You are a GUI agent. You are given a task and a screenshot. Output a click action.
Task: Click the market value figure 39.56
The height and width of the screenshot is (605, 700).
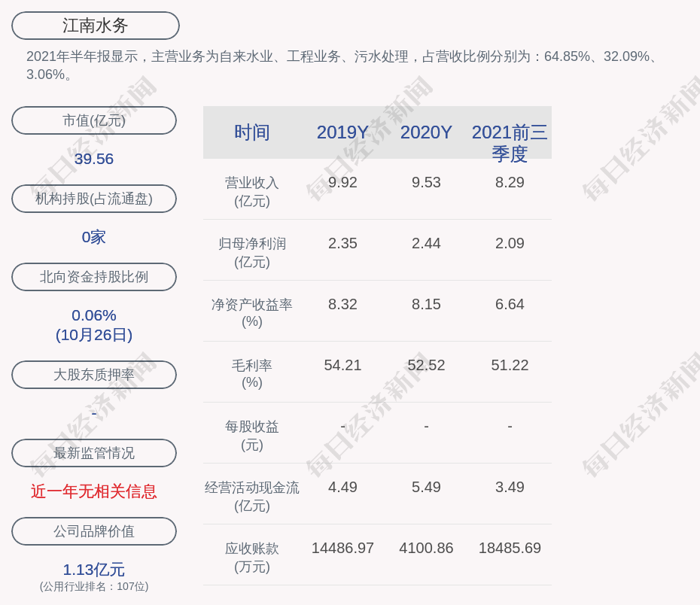tap(94, 159)
